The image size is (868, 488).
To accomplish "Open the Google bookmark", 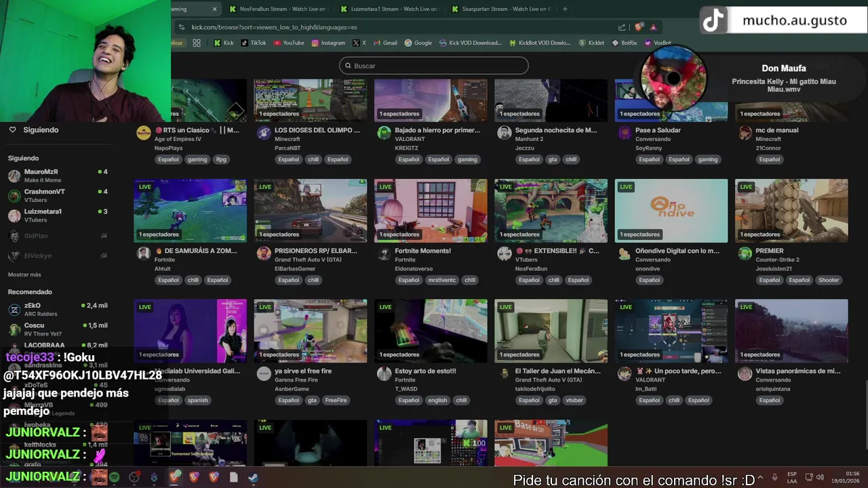I will click(x=418, y=43).
